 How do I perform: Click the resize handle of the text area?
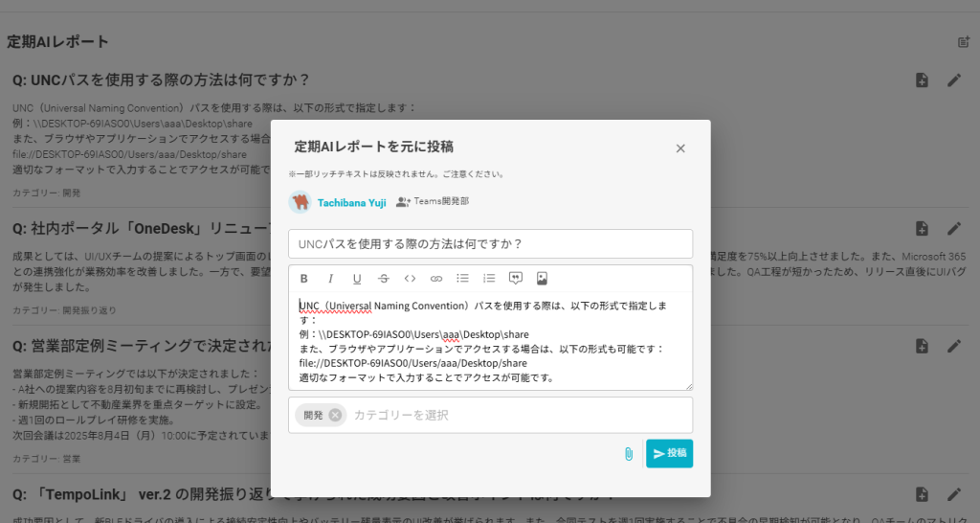click(688, 385)
